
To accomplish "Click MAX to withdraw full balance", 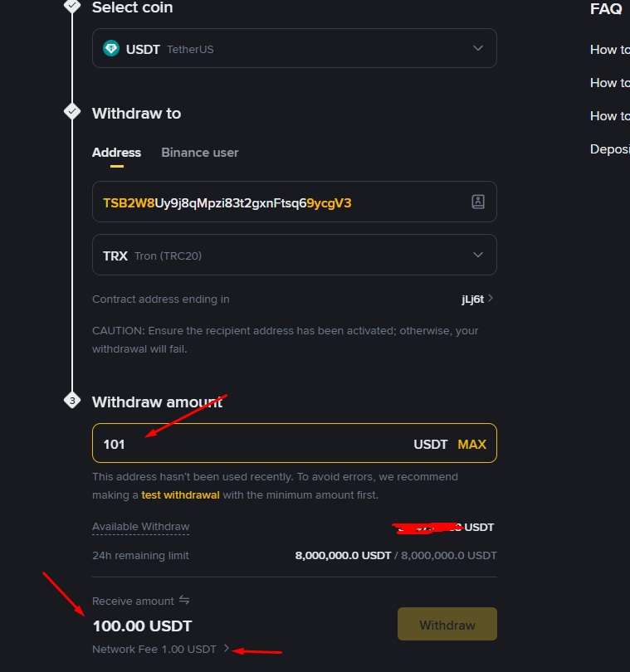I will click(471, 444).
